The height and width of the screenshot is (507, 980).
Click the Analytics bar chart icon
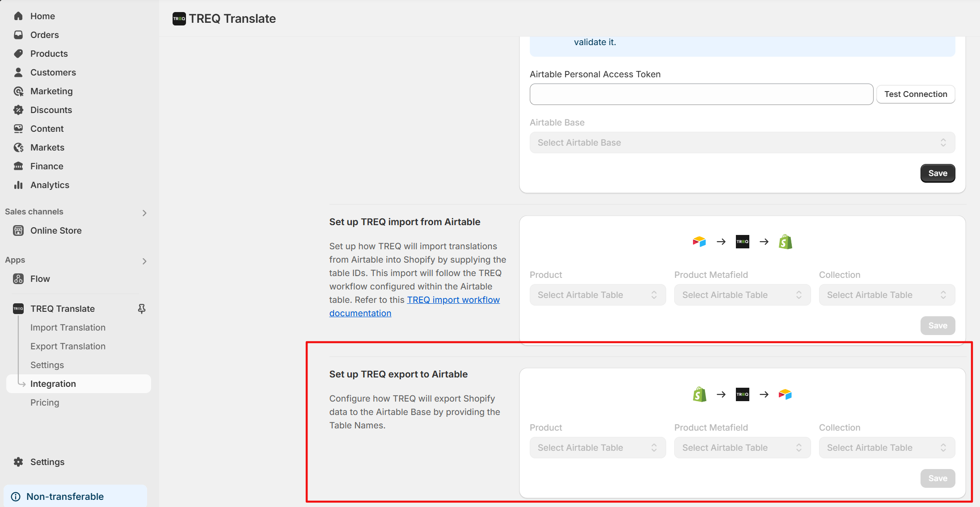(18, 185)
